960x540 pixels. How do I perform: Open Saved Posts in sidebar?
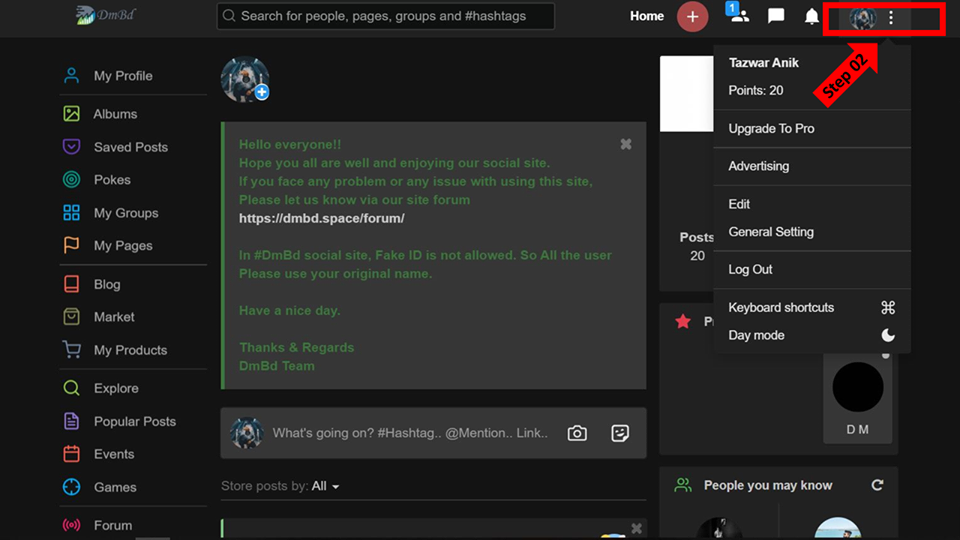point(130,147)
